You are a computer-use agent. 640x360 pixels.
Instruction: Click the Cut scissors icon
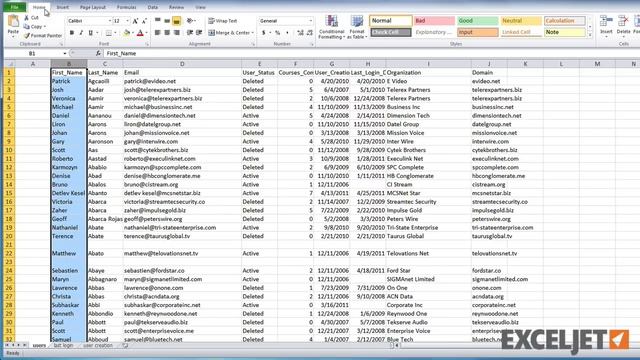tap(27, 18)
